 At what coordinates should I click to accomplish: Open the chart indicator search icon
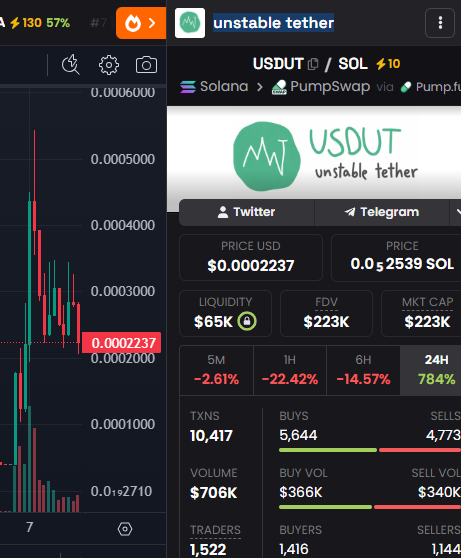click(70, 65)
